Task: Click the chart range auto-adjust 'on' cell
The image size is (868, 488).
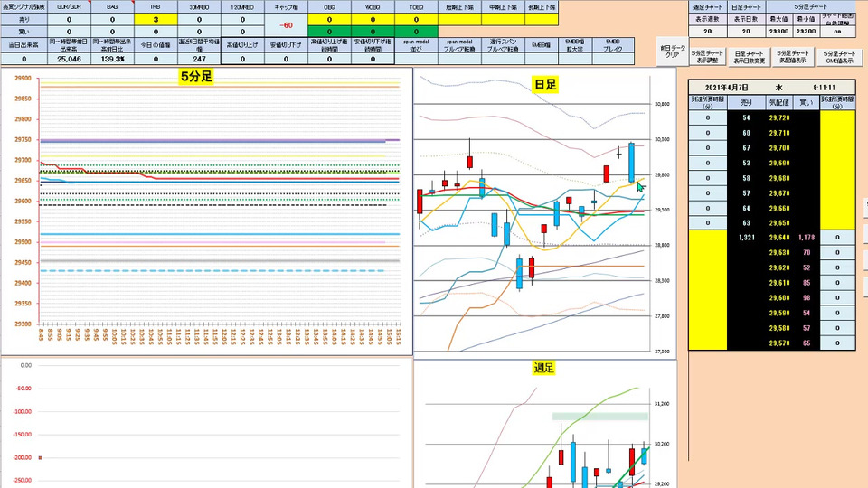Action: (x=837, y=32)
